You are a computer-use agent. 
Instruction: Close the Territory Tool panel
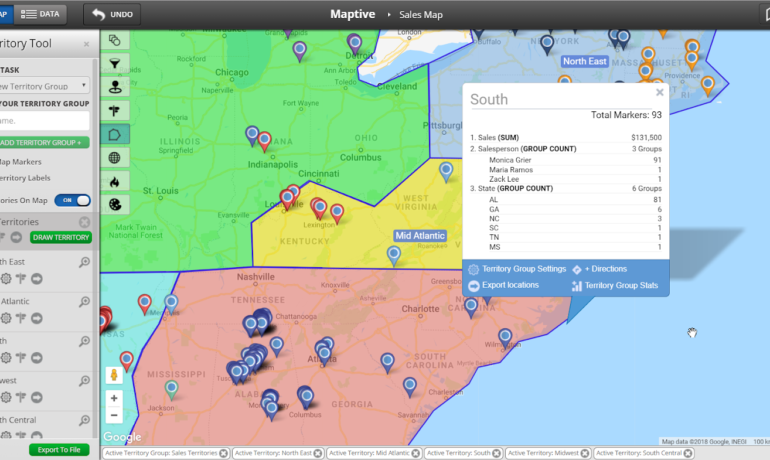click(x=86, y=44)
